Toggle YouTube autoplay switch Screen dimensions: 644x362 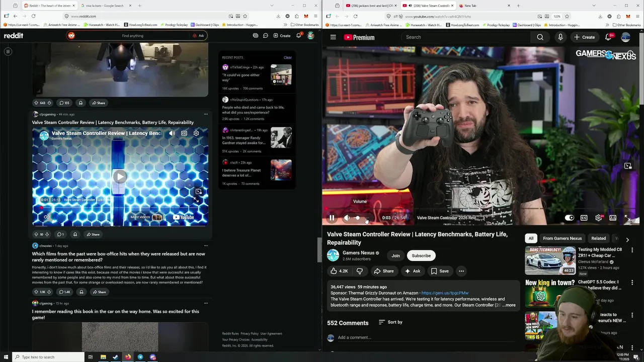click(x=569, y=218)
